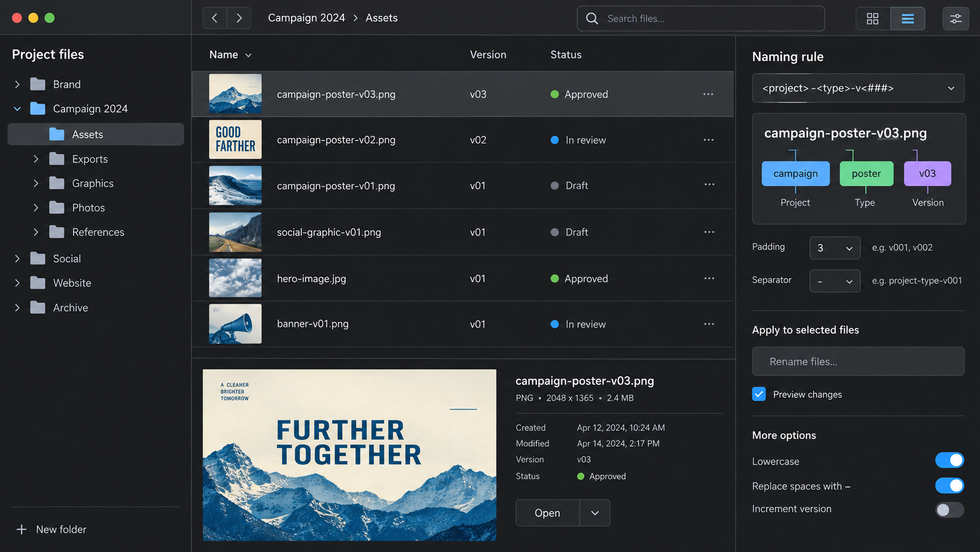Click the Rename files... button
Image resolution: width=980 pixels, height=552 pixels.
pos(858,361)
